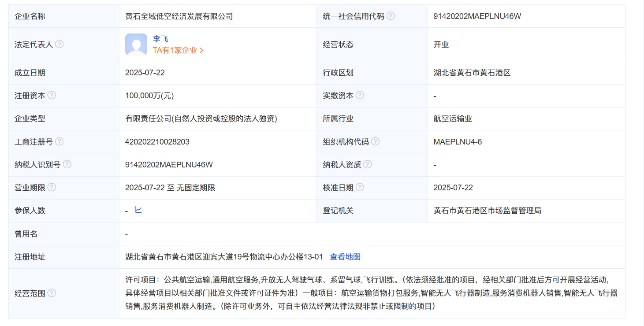The image size is (644, 326).
Task: Click question mark next to 纳税人资质
Action: pyautogui.click(x=367, y=164)
